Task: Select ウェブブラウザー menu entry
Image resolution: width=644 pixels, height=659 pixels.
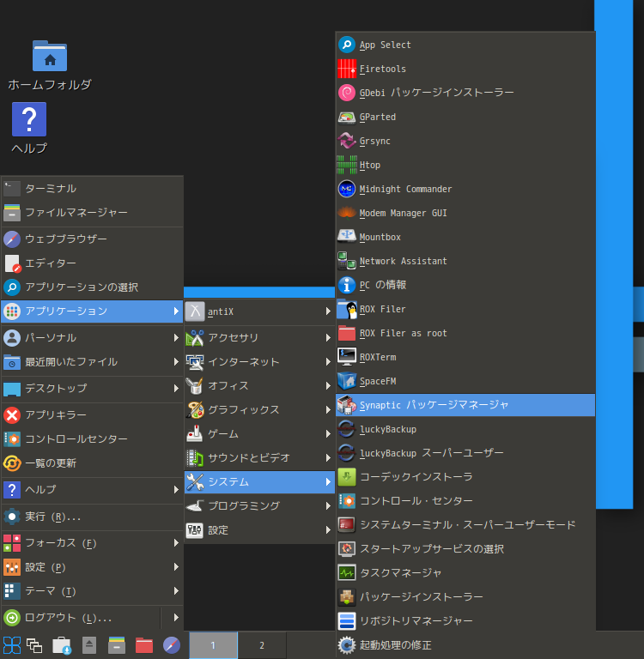Action: pos(92,239)
